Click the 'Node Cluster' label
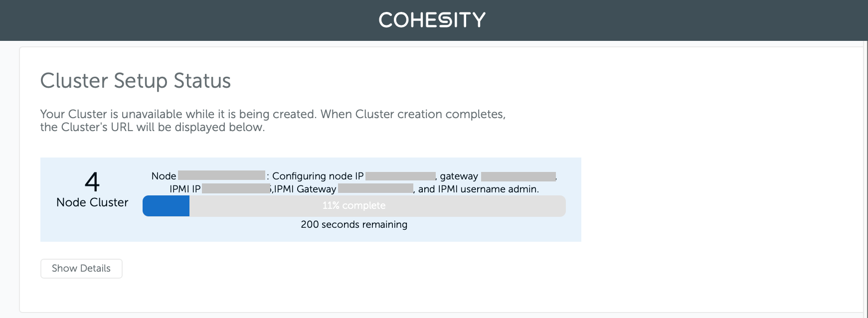The width and height of the screenshot is (868, 318). [92, 202]
